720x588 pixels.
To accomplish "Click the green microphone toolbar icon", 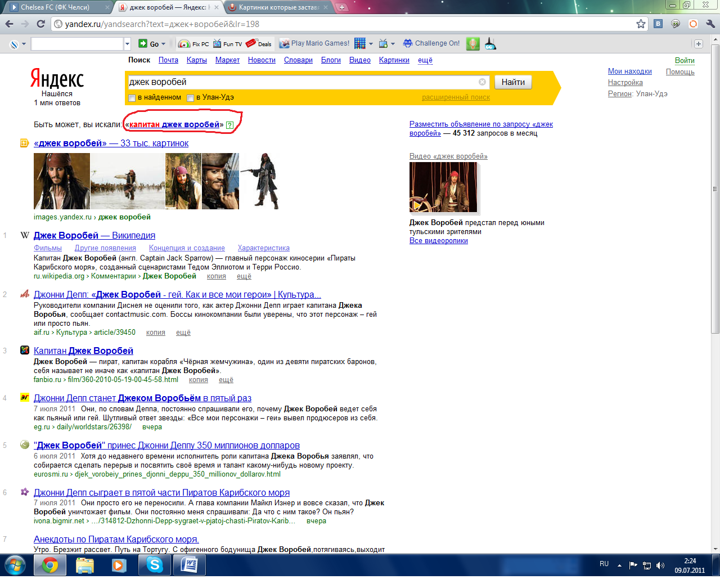I will pyautogui.click(x=473, y=44).
